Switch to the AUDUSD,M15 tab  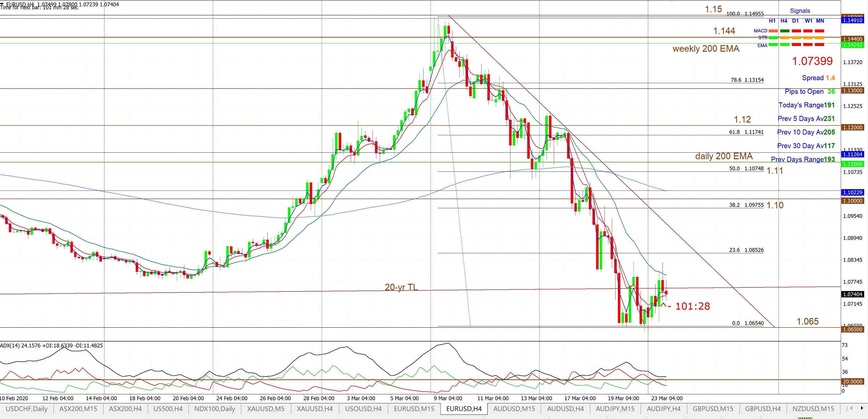click(515, 409)
